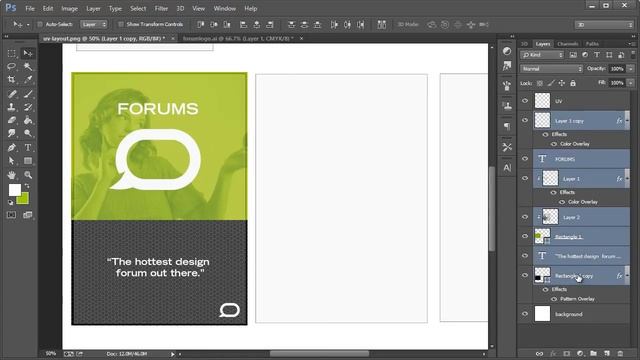Select the Rectangular Marquee tool
The image size is (640, 360).
pos(11,53)
